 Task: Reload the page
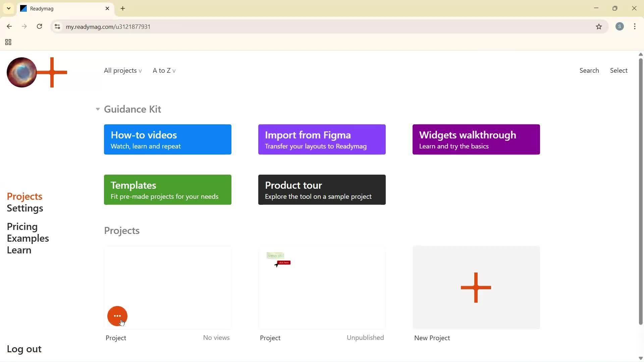[39, 26]
